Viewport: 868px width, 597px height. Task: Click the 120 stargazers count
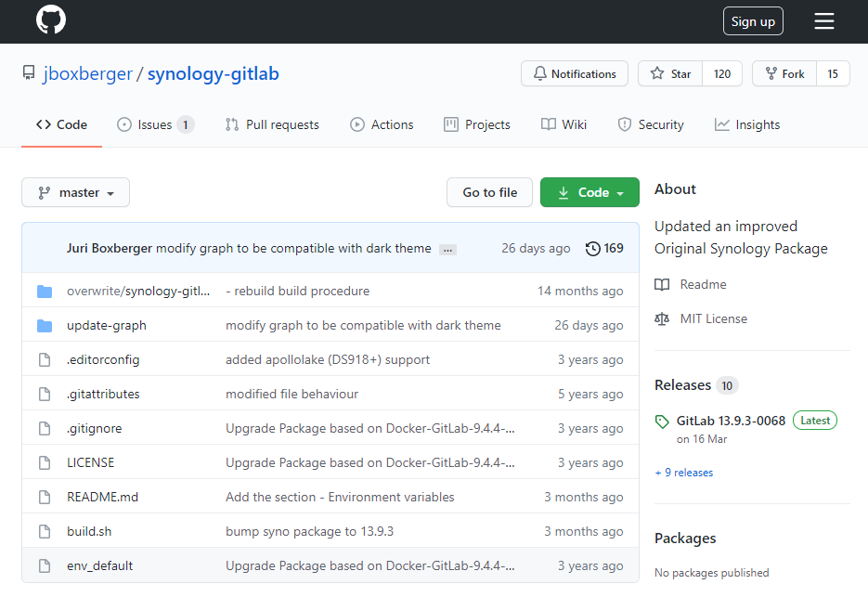(722, 73)
